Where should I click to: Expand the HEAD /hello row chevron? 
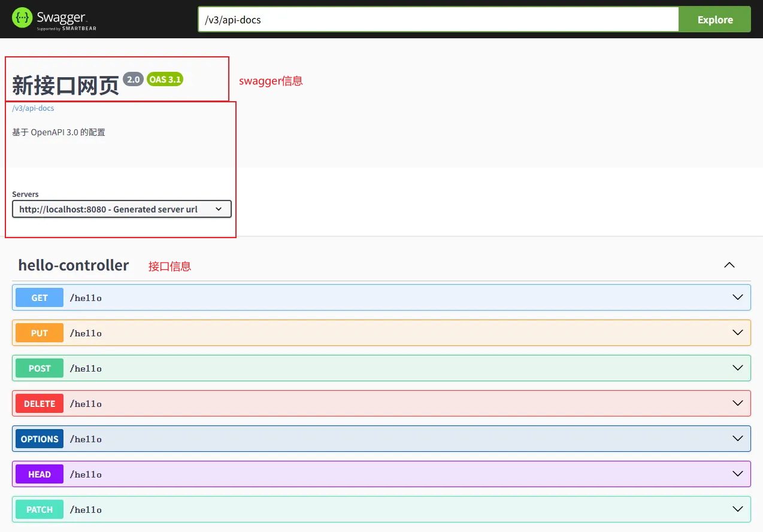[738, 474]
